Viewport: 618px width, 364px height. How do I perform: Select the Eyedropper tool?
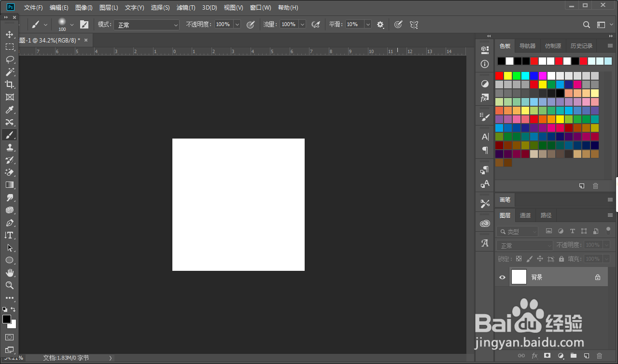pyautogui.click(x=9, y=110)
